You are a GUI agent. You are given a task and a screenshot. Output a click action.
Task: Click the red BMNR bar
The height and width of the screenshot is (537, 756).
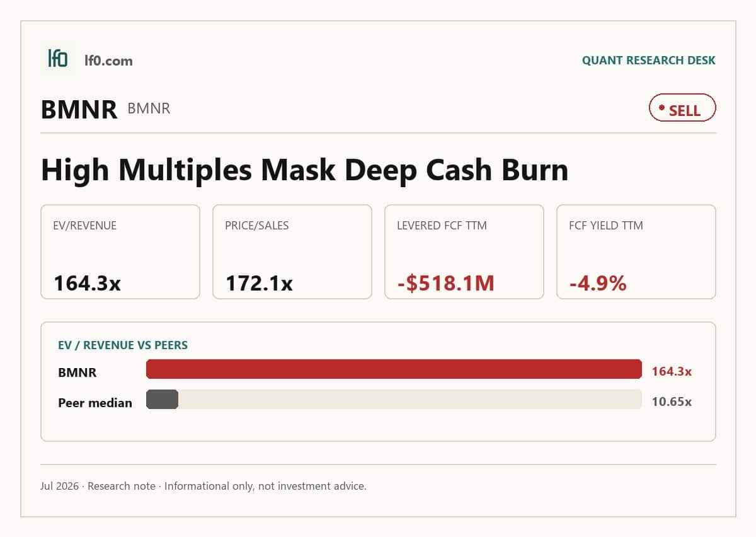(x=394, y=369)
